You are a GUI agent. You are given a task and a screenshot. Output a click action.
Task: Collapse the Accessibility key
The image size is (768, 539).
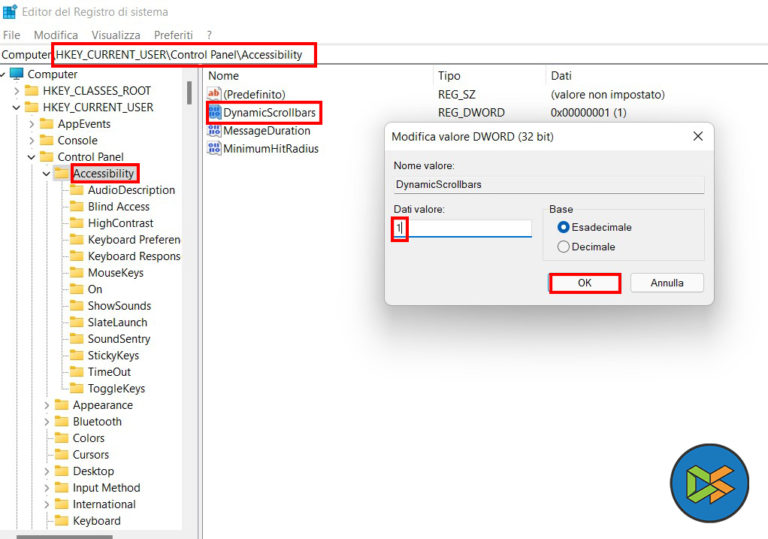point(47,173)
